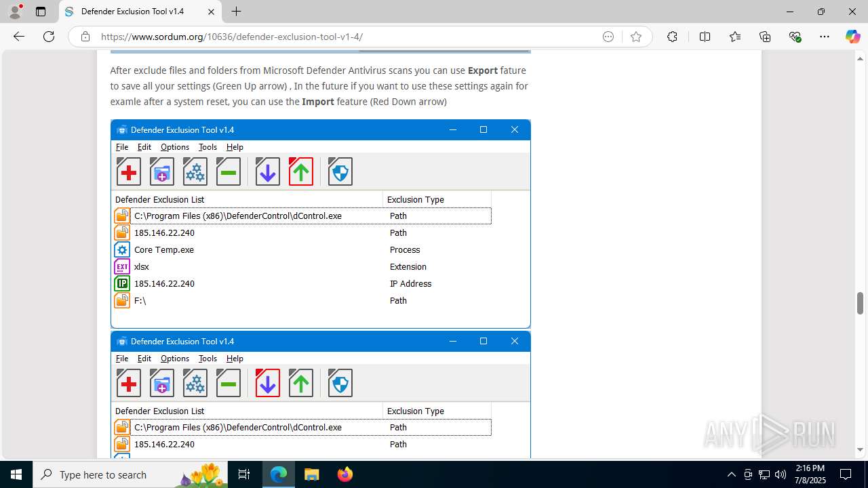The height and width of the screenshot is (488, 868).
Task: Open Edge profile avatar icon
Action: point(15,12)
